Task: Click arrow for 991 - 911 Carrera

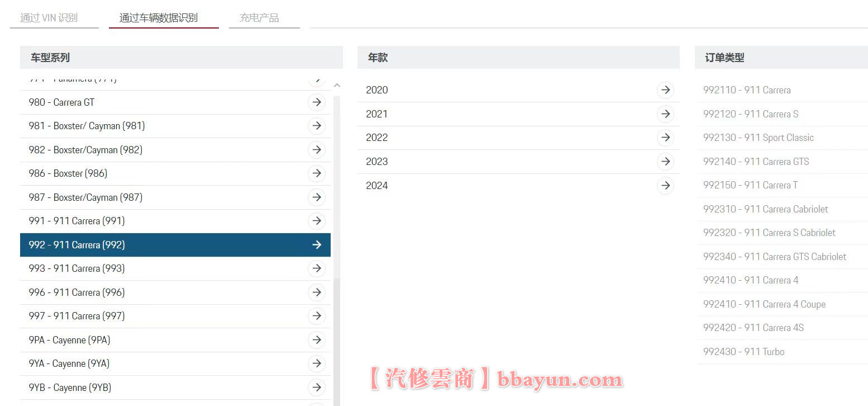Action: pyautogui.click(x=317, y=220)
